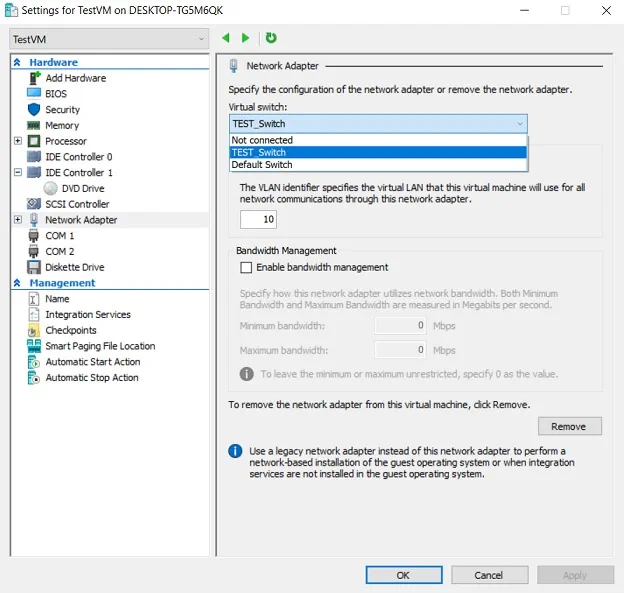Screen dimensions: 624x593
Task: Select the Integration Services icon
Action: click(34, 314)
